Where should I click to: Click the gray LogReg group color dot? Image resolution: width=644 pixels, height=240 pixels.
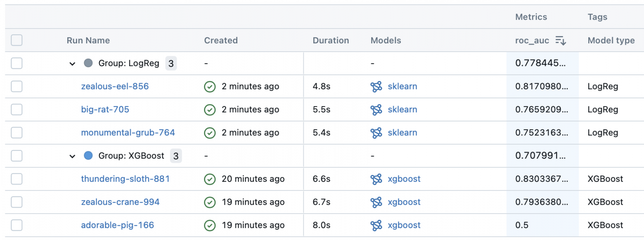(88, 63)
